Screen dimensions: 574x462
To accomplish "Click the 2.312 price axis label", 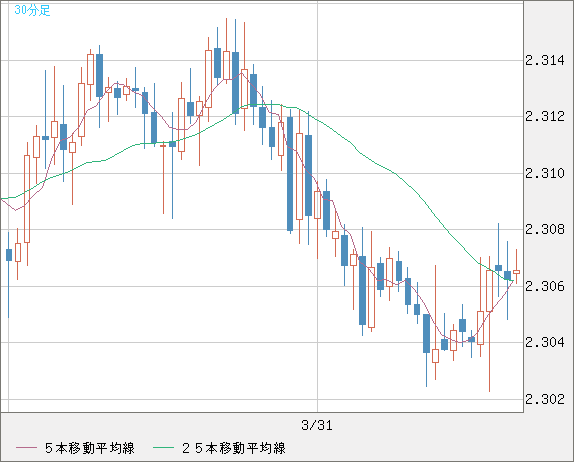I will point(545,117).
